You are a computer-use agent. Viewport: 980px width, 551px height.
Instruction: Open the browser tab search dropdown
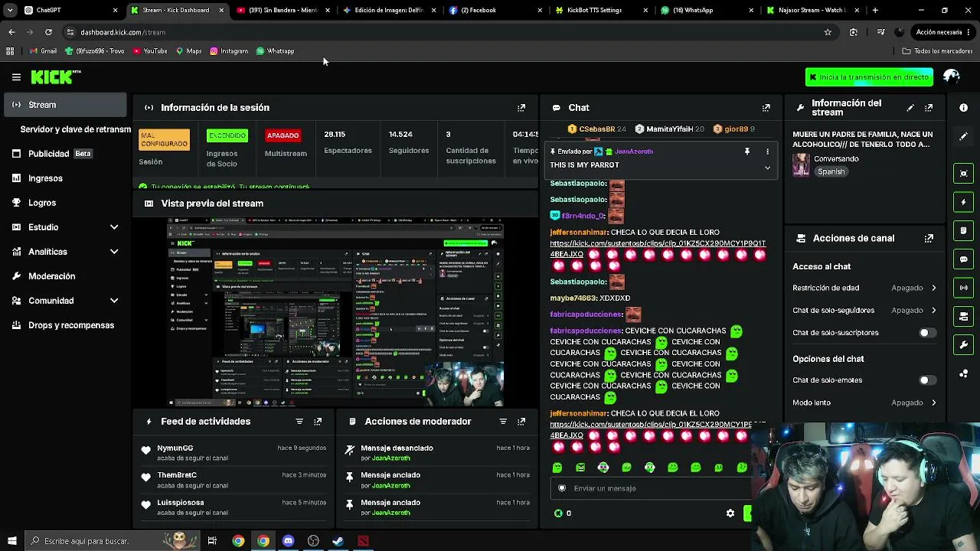(x=10, y=10)
